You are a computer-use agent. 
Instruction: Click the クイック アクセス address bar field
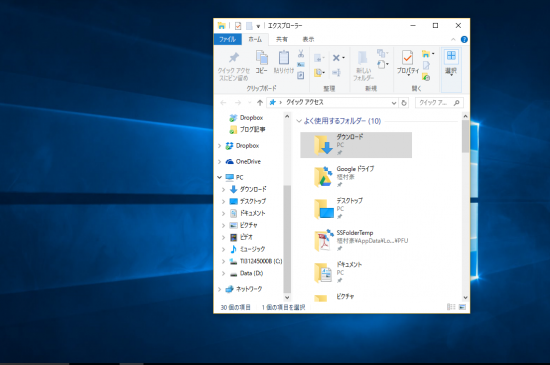pyautogui.click(x=333, y=103)
